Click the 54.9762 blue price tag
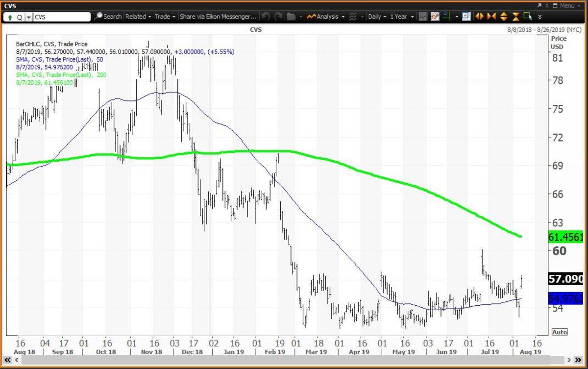This screenshot has width=588, height=369. [x=566, y=298]
